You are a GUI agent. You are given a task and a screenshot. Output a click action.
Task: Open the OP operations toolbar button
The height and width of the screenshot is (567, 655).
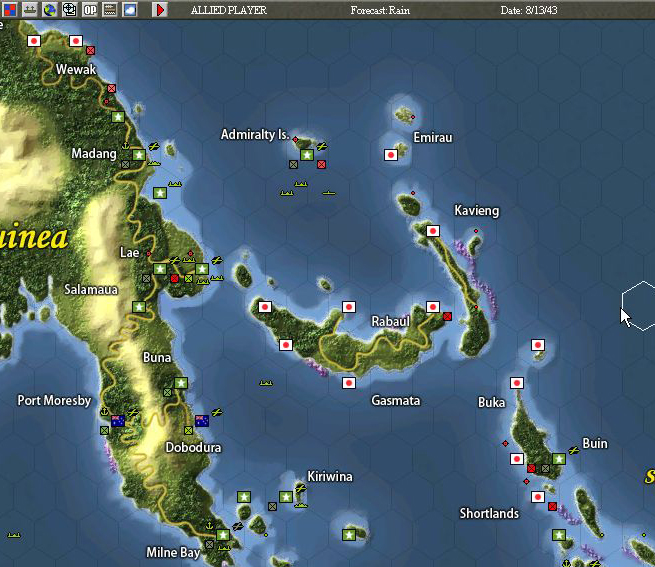point(90,9)
